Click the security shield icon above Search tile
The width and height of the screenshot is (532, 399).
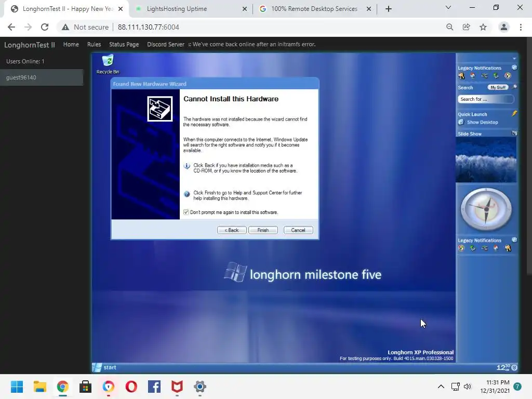[508, 76]
